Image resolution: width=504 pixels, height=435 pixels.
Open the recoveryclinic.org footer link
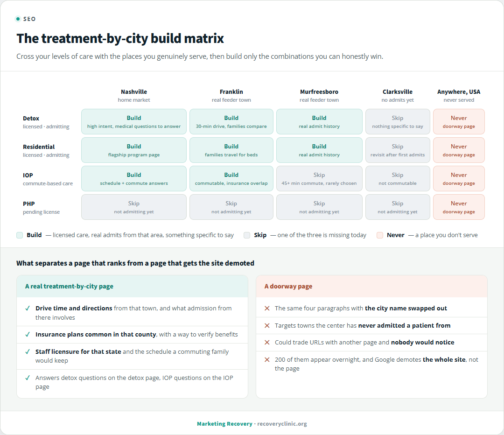pyautogui.click(x=282, y=424)
